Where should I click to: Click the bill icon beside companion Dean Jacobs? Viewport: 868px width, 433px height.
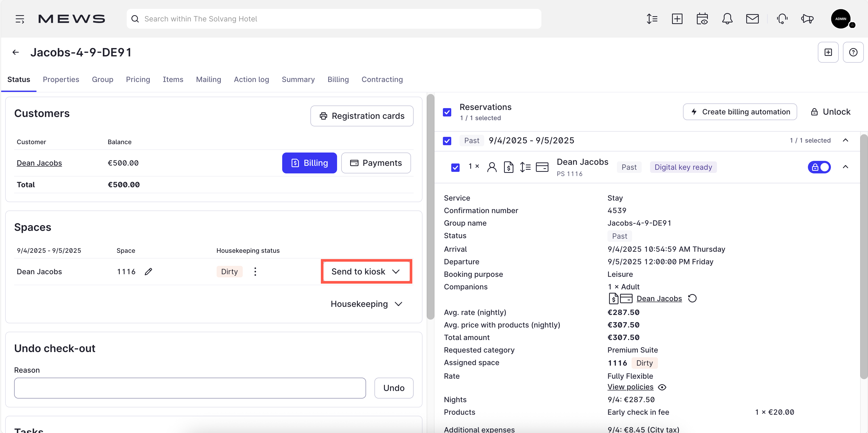point(613,298)
